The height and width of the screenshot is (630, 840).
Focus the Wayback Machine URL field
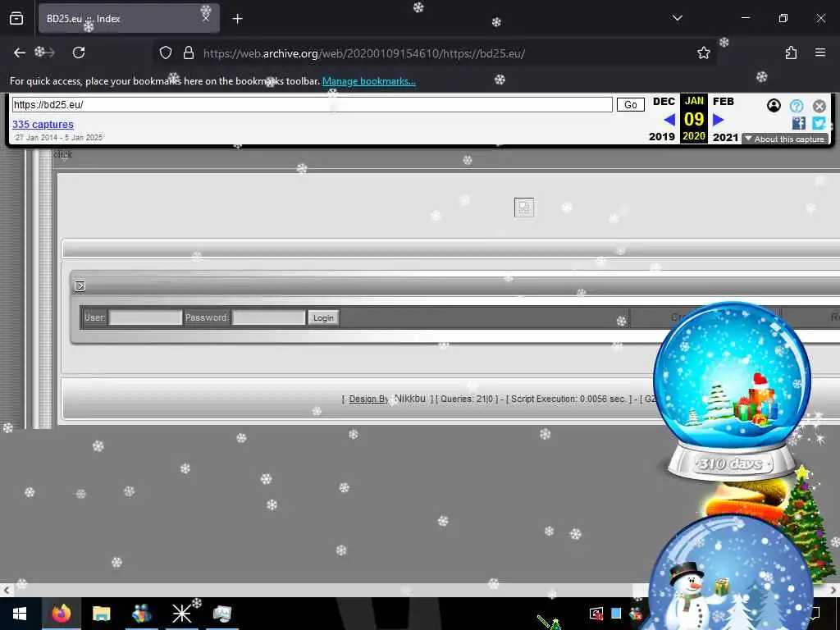[x=312, y=104]
